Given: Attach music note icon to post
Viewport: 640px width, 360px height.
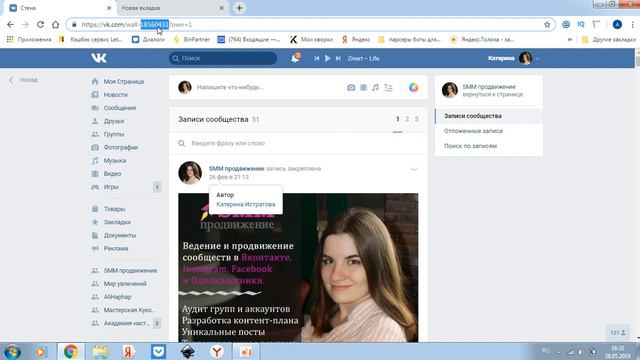Looking at the screenshot, I should tap(375, 87).
